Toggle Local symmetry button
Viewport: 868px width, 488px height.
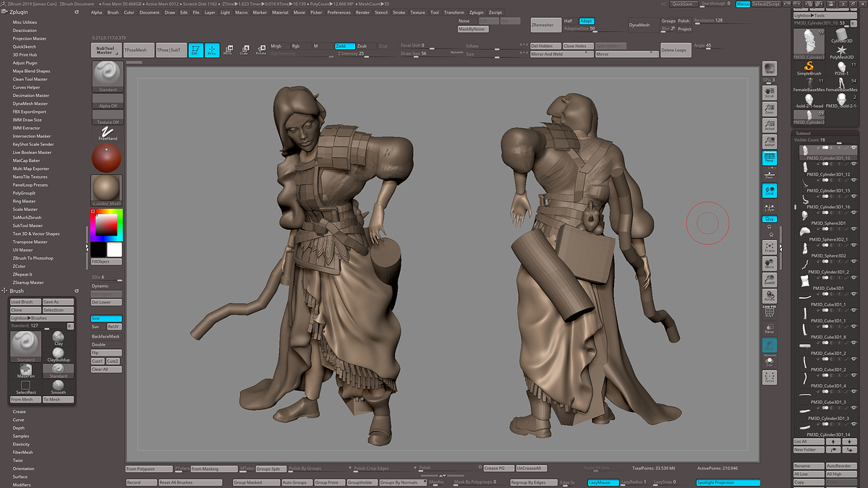769,191
